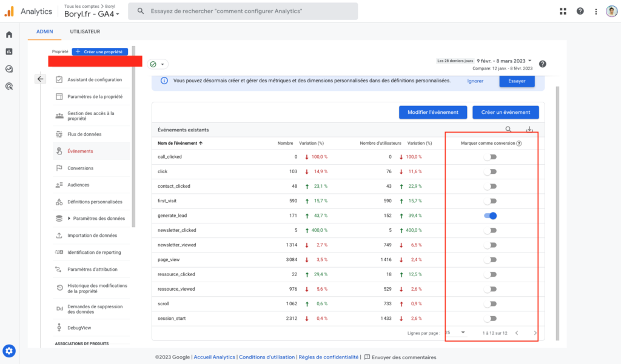
Task: Open the top-bar help icon
Action: (x=580, y=12)
